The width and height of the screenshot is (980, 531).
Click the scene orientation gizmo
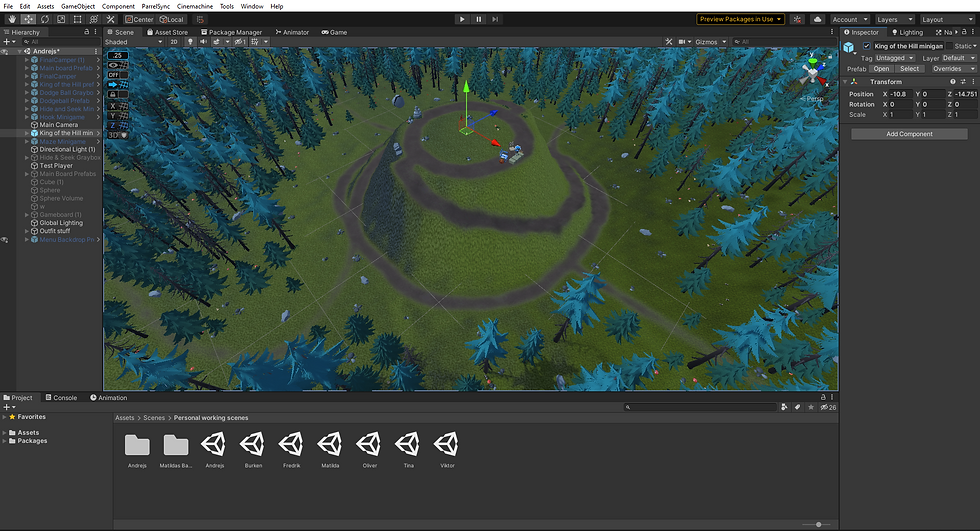(x=812, y=72)
